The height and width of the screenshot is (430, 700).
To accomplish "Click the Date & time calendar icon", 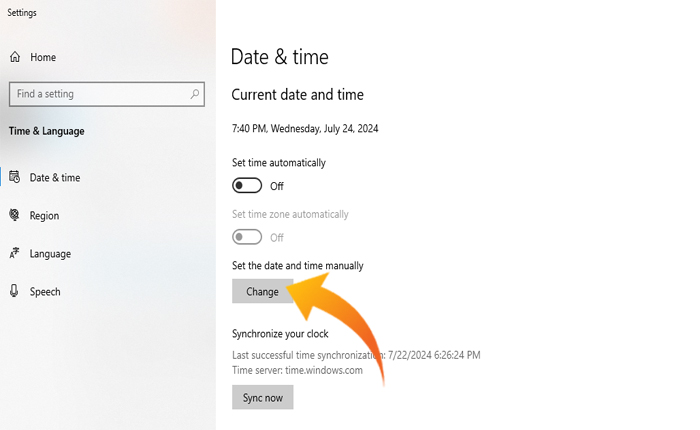I will pyautogui.click(x=15, y=177).
